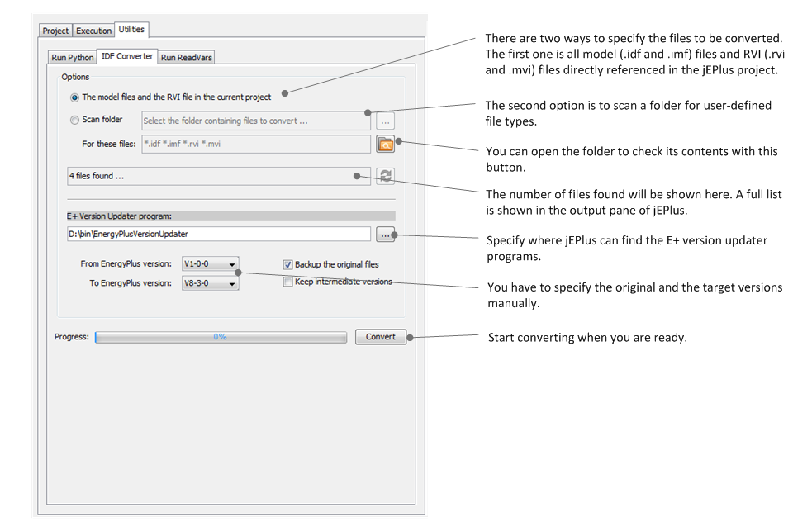Viewport: 812px width, 531px height.
Task: Click the 'From EnergyPlus version:' label
Action: coord(126,264)
